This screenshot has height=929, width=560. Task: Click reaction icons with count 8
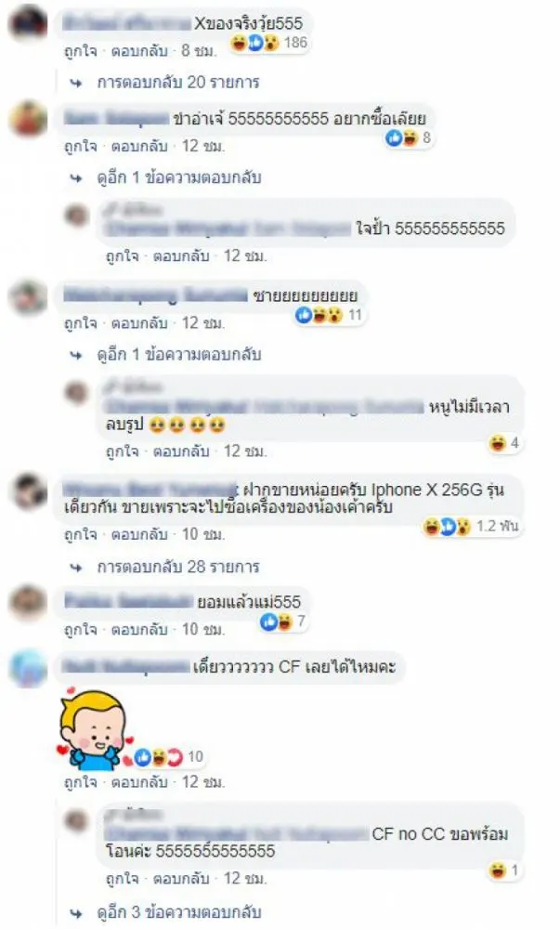409,138
